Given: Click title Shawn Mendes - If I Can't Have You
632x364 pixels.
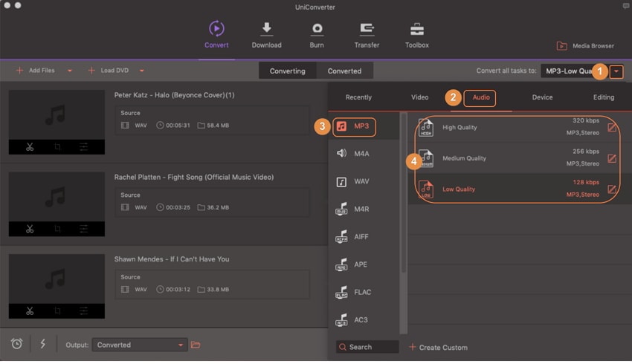Looking at the screenshot, I should (x=171, y=259).
